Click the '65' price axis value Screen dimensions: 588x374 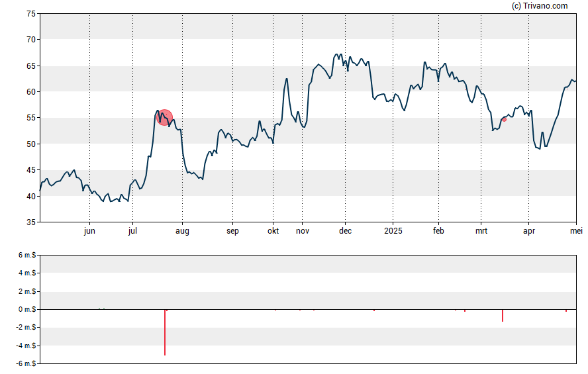[31, 66]
